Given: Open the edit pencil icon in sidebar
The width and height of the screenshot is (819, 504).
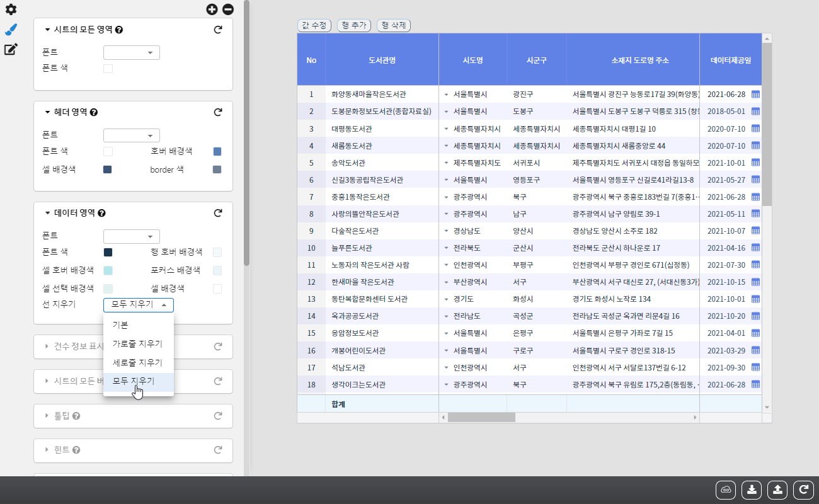Looking at the screenshot, I should (11, 50).
